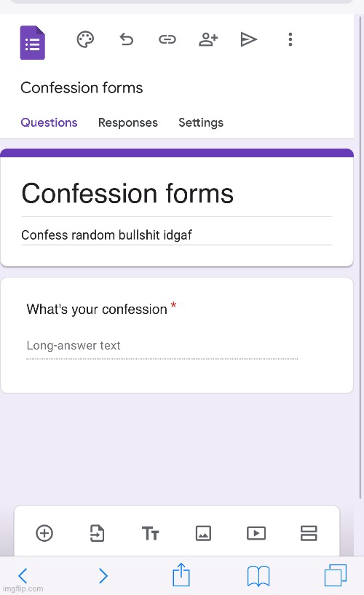Add collaborators to the form

point(208,39)
